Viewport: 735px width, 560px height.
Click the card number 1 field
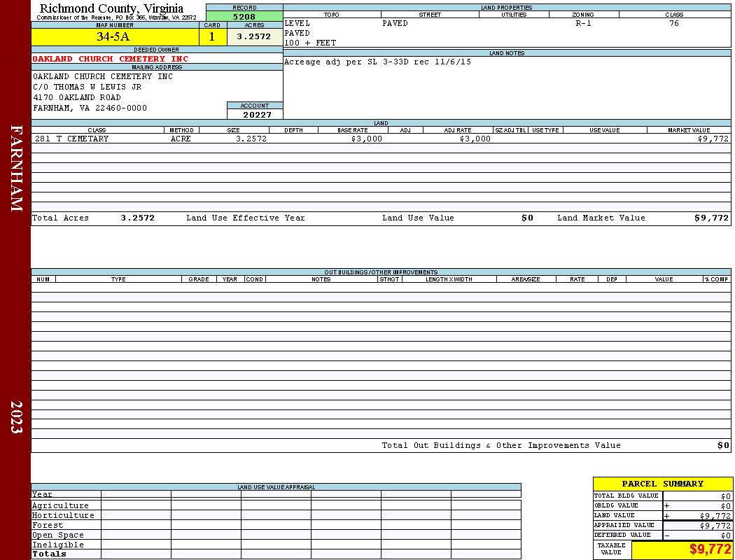[212, 36]
